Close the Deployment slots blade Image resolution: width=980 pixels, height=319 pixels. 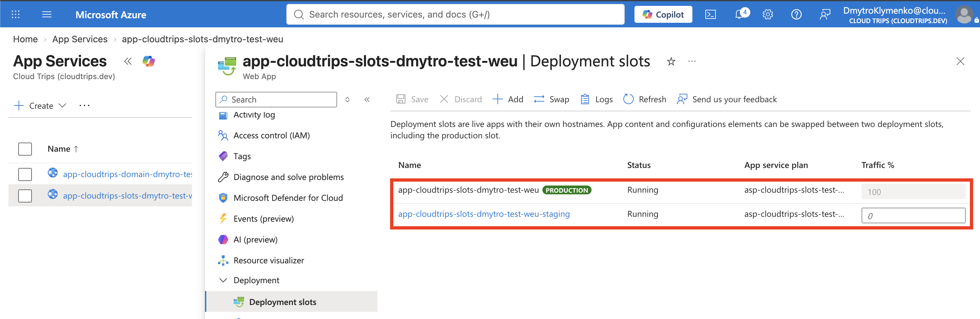pyautogui.click(x=960, y=61)
